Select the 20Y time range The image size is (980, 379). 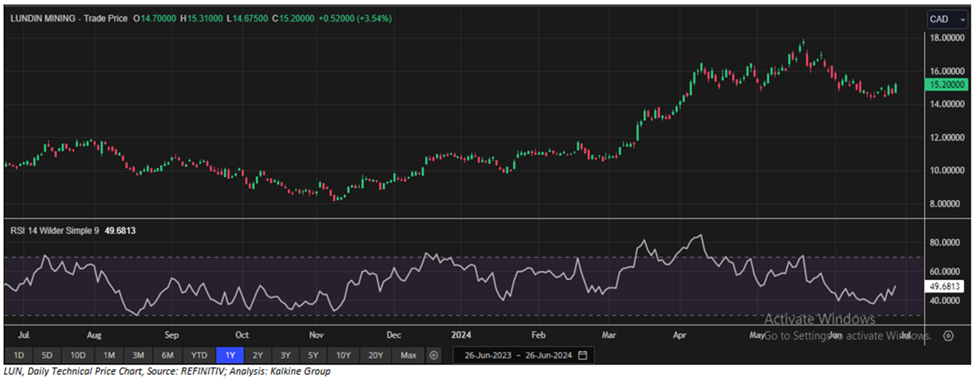[375, 355]
